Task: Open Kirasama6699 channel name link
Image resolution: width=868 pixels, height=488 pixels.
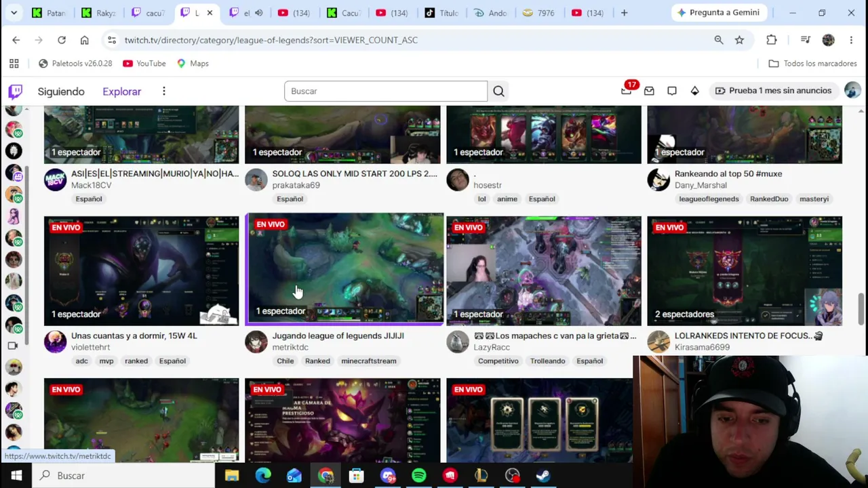Action: pyautogui.click(x=702, y=348)
